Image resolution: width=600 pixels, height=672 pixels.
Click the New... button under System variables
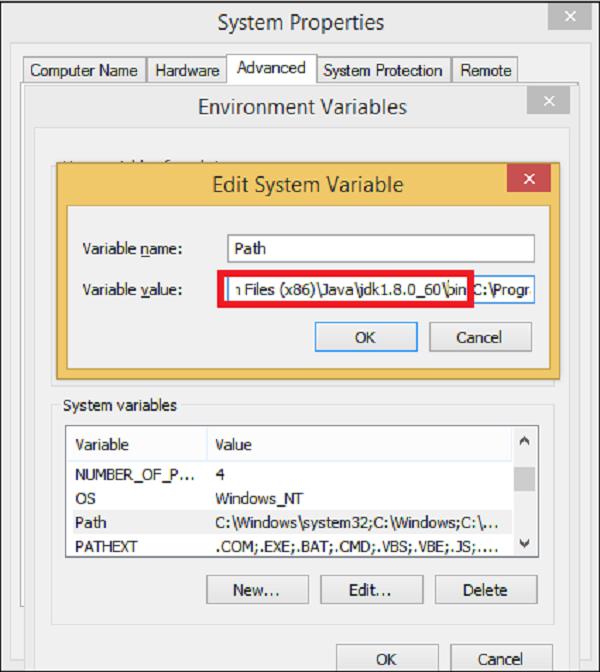[x=257, y=590]
